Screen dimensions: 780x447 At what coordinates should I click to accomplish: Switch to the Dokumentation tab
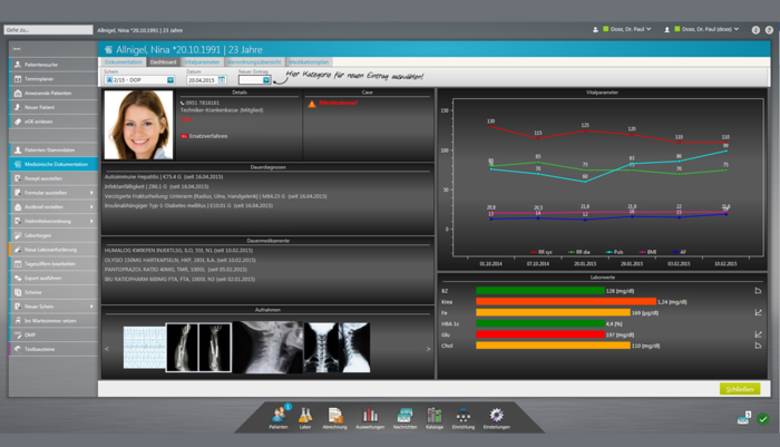(x=124, y=62)
